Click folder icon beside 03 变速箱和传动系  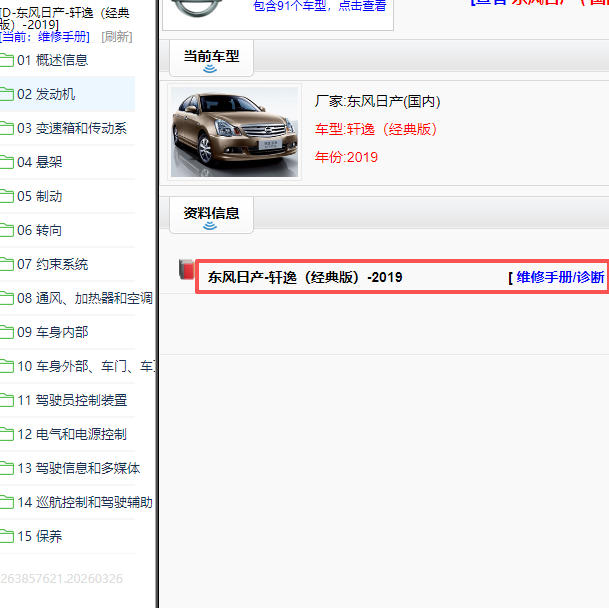click(6, 128)
